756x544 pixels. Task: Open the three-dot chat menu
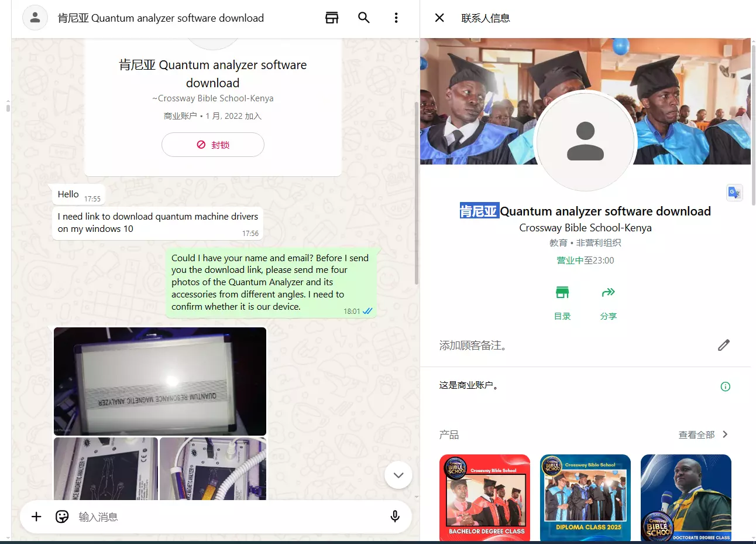point(396,18)
